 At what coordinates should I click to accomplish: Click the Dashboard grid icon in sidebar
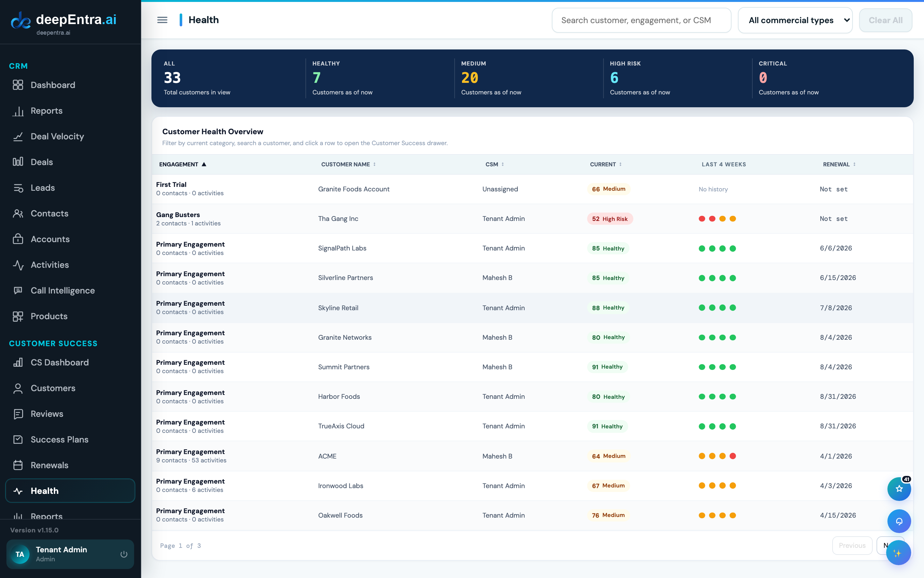click(x=18, y=85)
